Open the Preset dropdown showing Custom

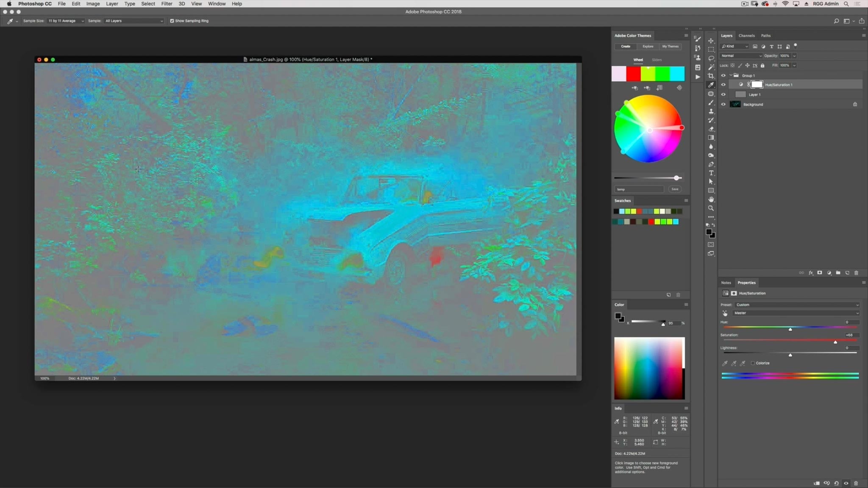(796, 305)
